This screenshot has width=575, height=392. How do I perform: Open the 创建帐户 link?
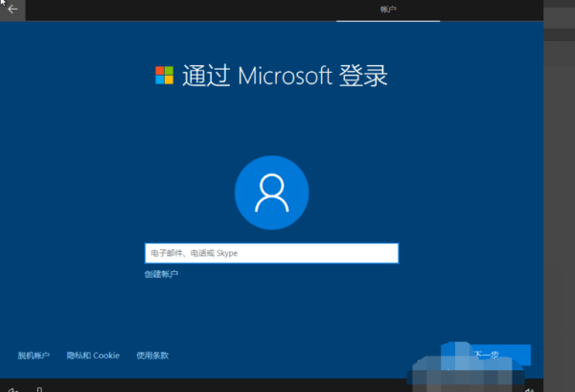pyautogui.click(x=161, y=274)
